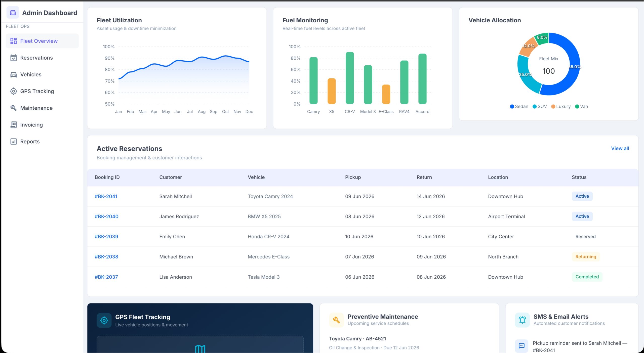
Task: Click the Admin Dashboard car logo icon
Action: 13,13
